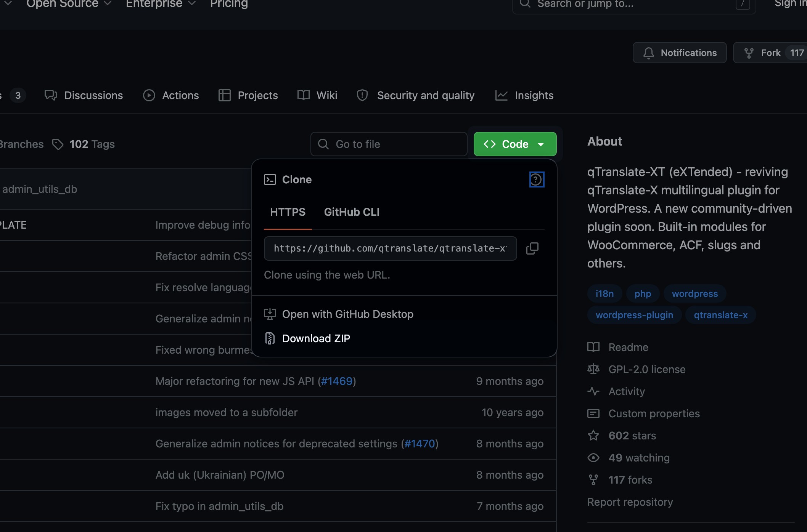Viewport: 807px width, 532px height.
Task: Click the code brackets icon on Code button
Action: tap(490, 144)
